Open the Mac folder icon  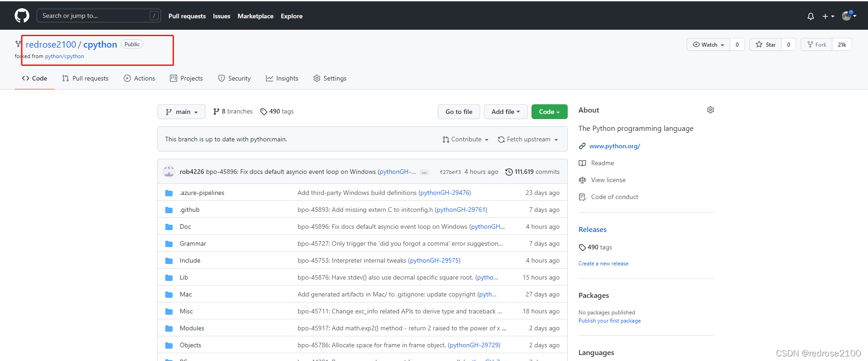(x=169, y=294)
